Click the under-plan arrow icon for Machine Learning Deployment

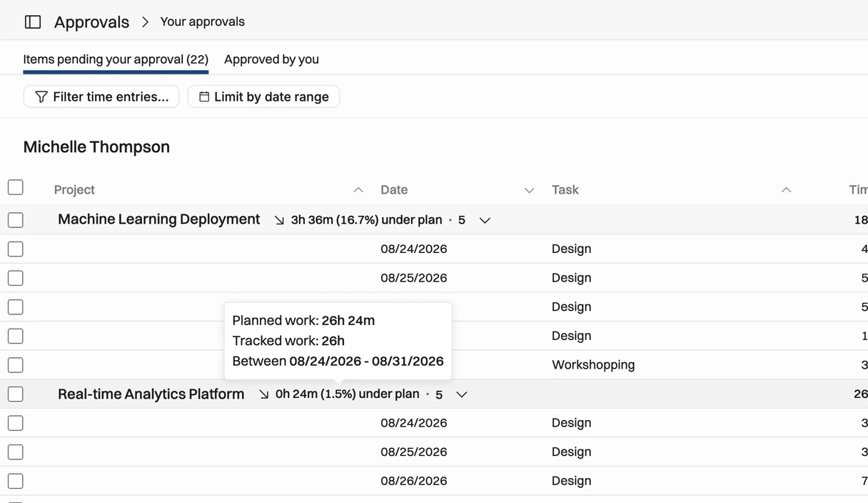point(279,220)
